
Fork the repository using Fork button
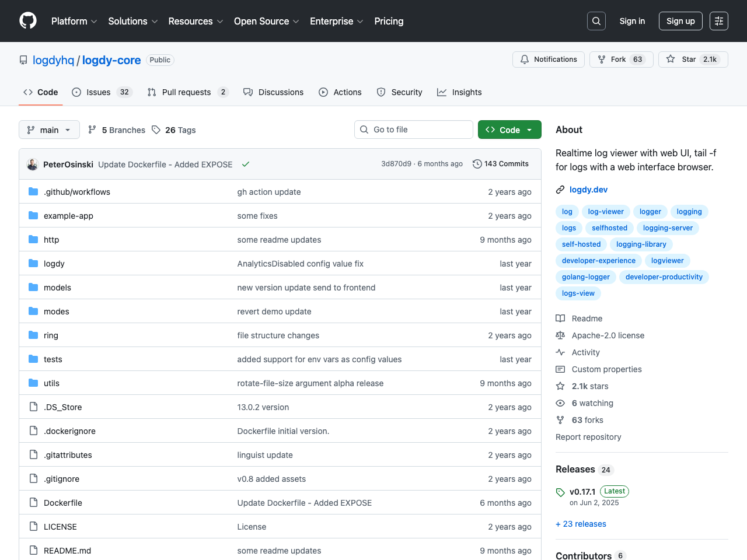[x=621, y=60]
